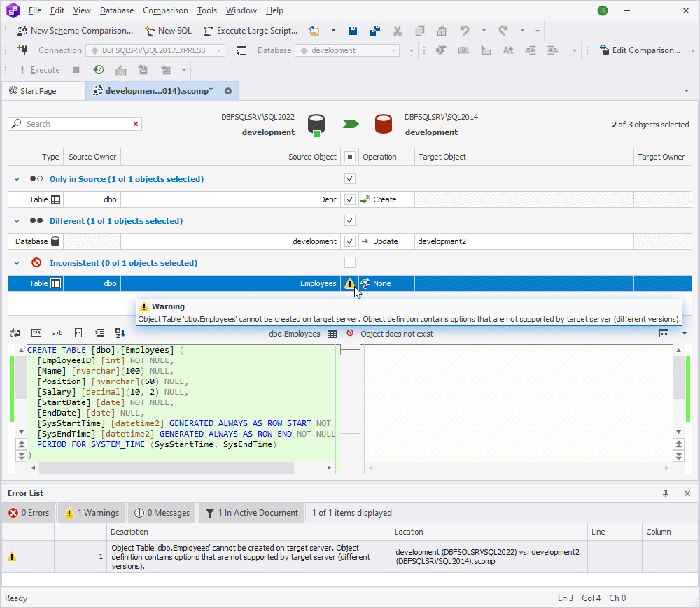Image resolution: width=700 pixels, height=608 pixels.
Task: Click the Copy icon in toolbar
Action: (419, 31)
